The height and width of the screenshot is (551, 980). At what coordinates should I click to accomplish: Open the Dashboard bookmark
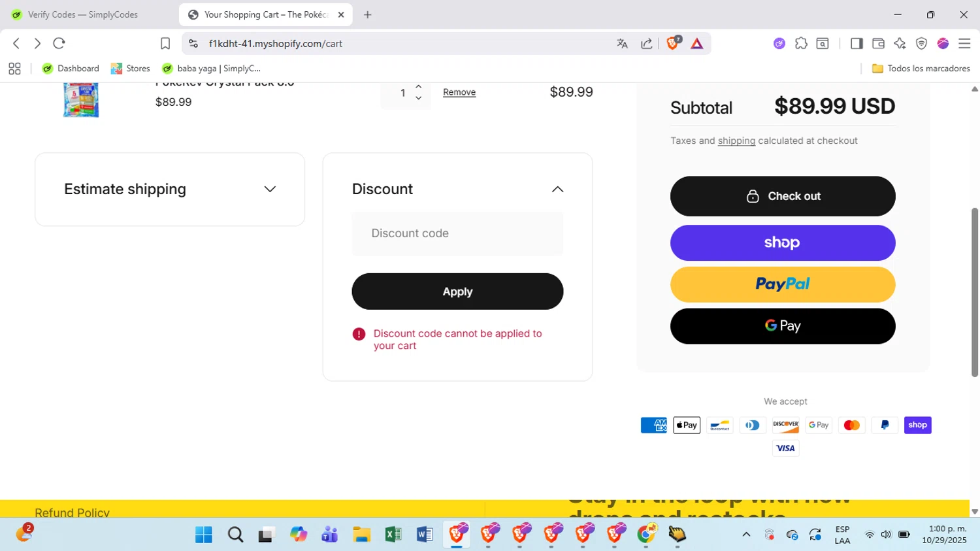(x=71, y=69)
